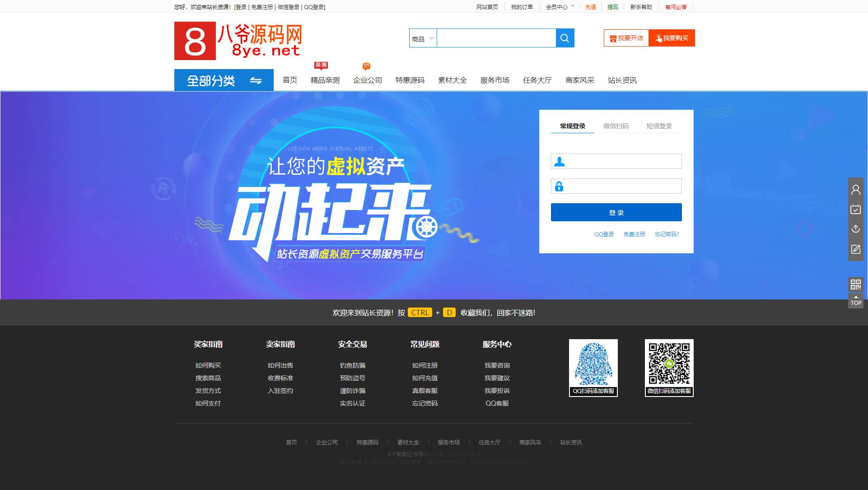Click the 我要购买 buy button
Viewport: 868px width, 490px height.
point(672,38)
